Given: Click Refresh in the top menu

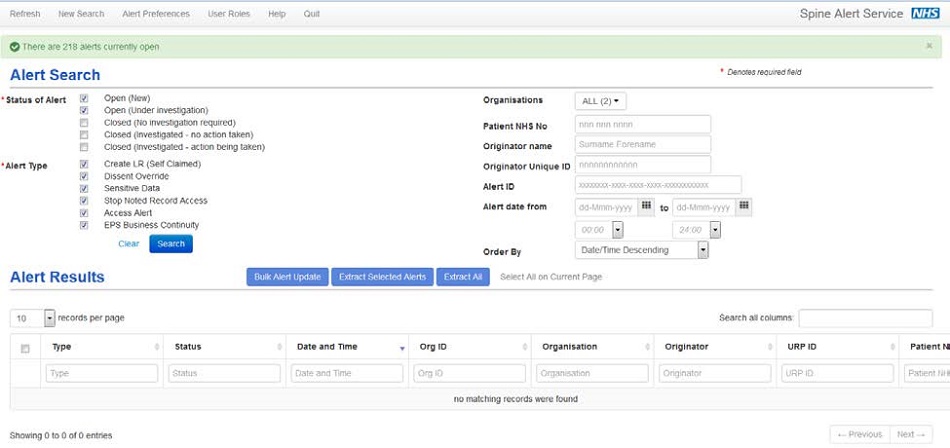Looking at the screenshot, I should click(x=25, y=13).
